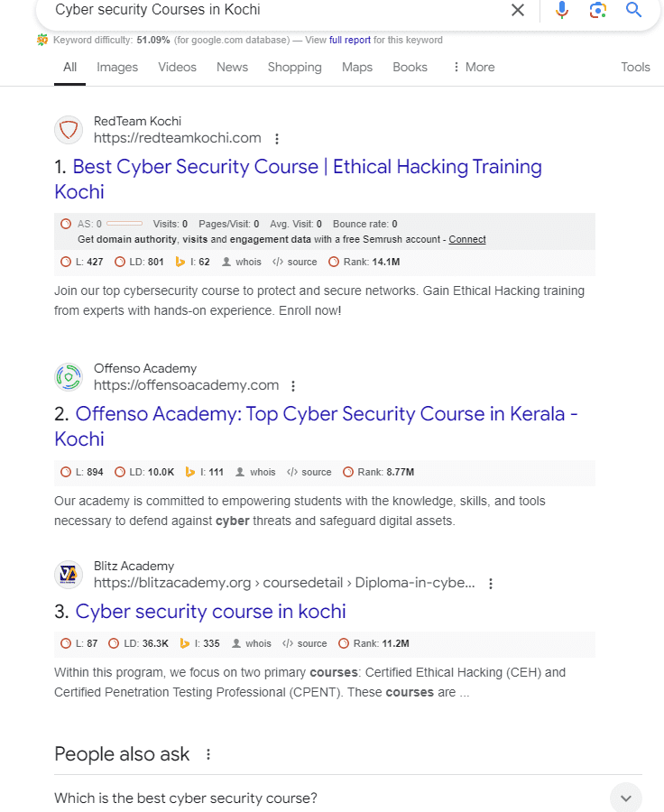Click the Connect link for a Semrush account

467,239
